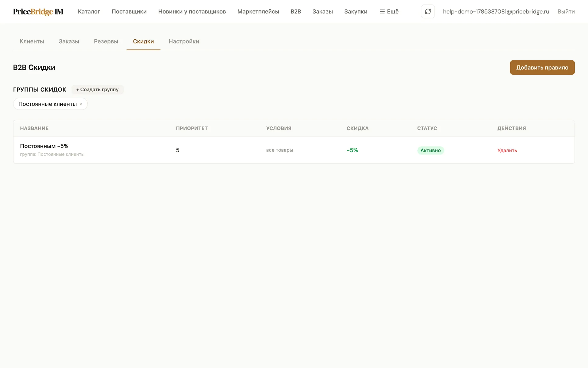
Task: Click the Добавить правило button
Action: (542, 67)
